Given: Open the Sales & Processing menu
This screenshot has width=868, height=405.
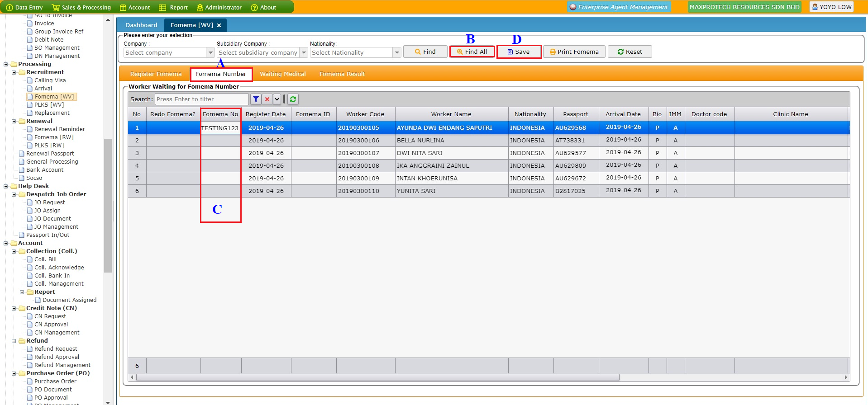Looking at the screenshot, I should [x=81, y=7].
